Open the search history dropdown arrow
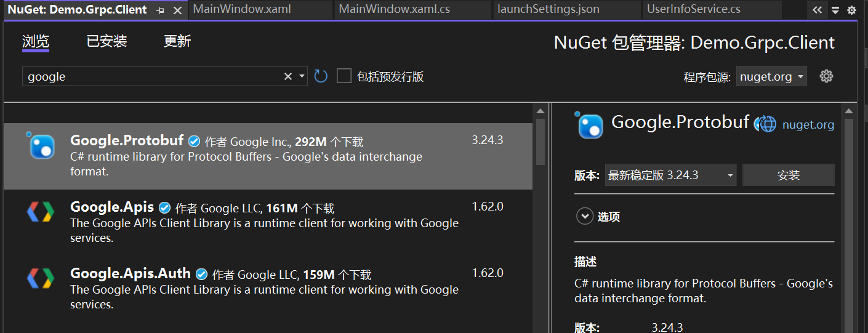The image size is (868, 333). tap(302, 76)
